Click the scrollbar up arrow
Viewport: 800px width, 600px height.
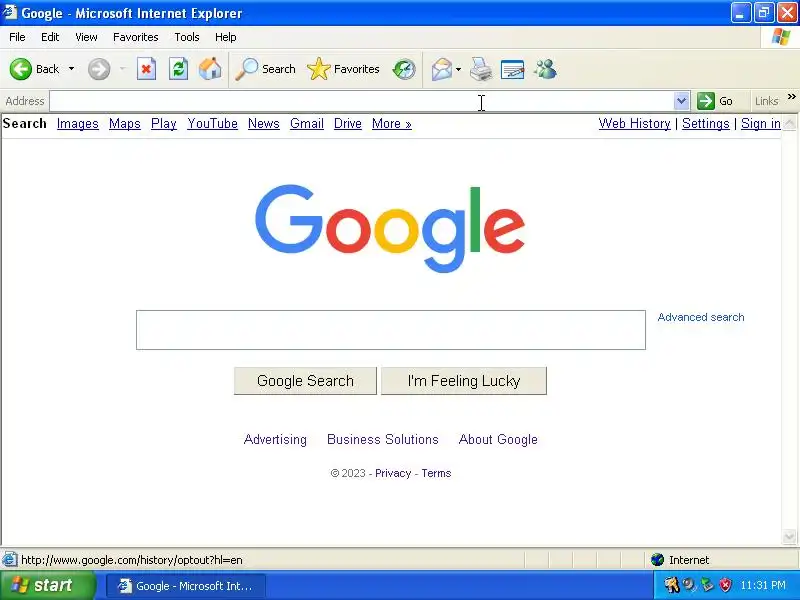point(789,123)
